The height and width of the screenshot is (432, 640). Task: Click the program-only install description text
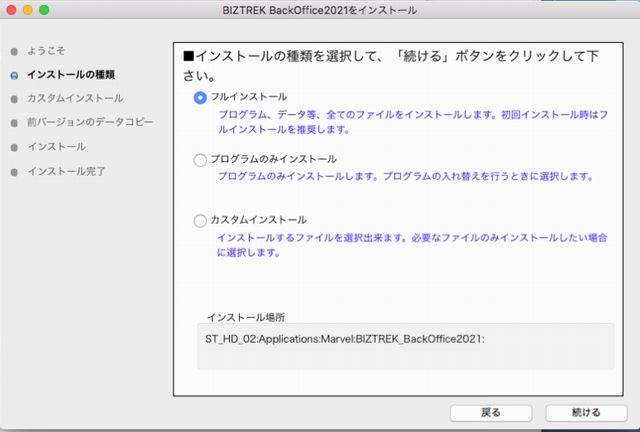click(405, 176)
